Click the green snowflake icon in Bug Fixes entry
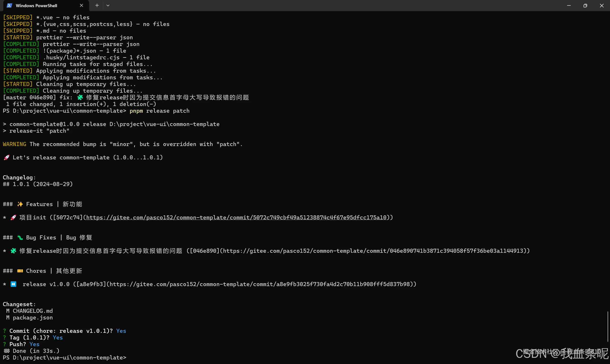This screenshot has width=610, height=364. pyautogui.click(x=13, y=251)
